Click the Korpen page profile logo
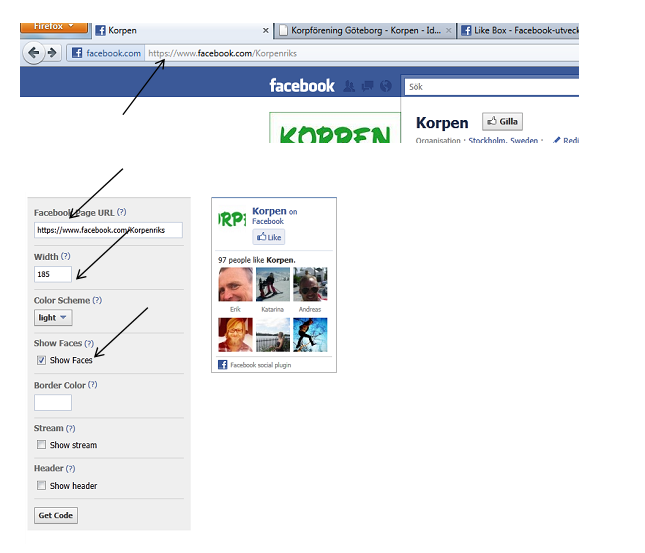 pyautogui.click(x=335, y=128)
